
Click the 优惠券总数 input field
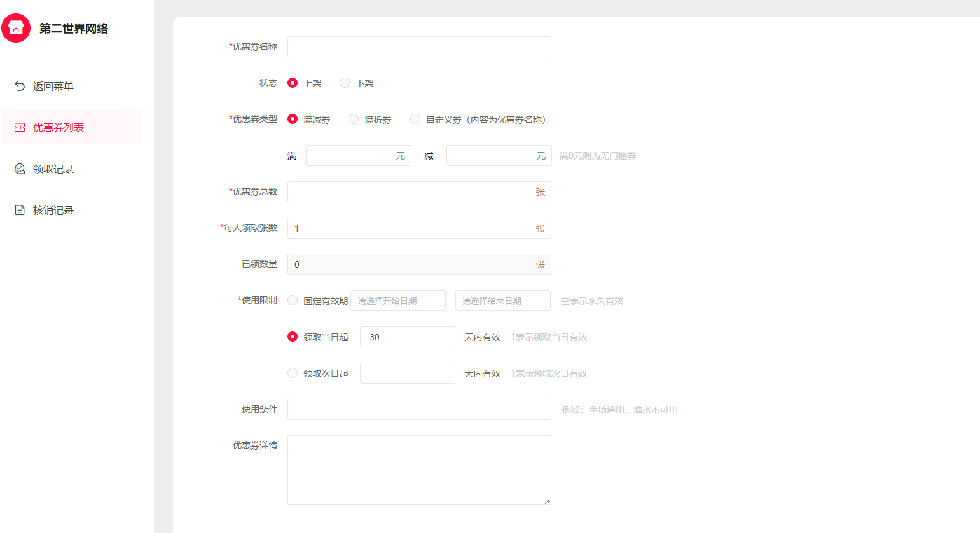point(410,191)
